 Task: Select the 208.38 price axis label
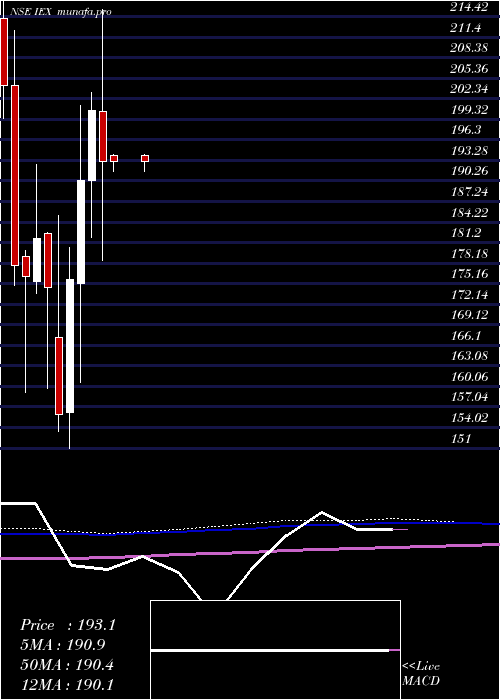tap(469, 48)
